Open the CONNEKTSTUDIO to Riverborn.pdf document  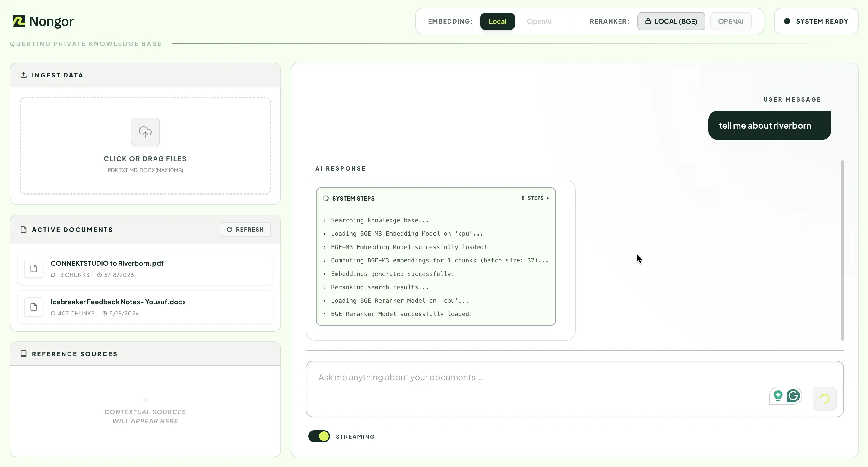(x=145, y=268)
